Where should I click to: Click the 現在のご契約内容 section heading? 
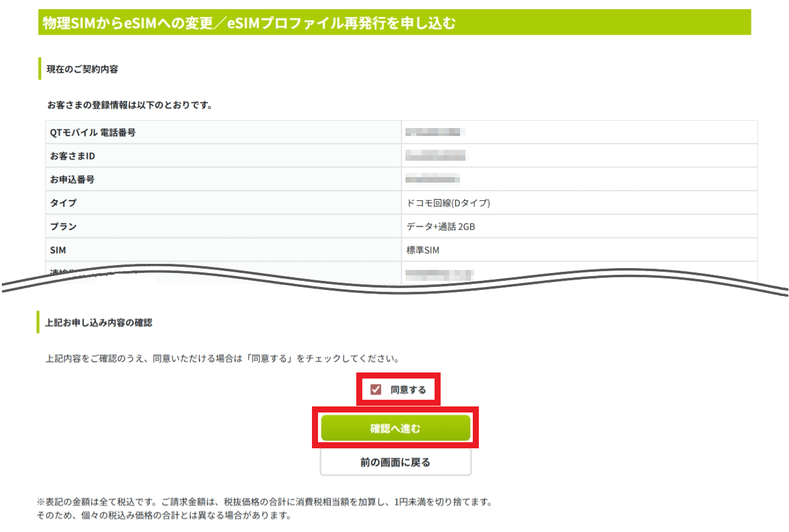[x=82, y=69]
